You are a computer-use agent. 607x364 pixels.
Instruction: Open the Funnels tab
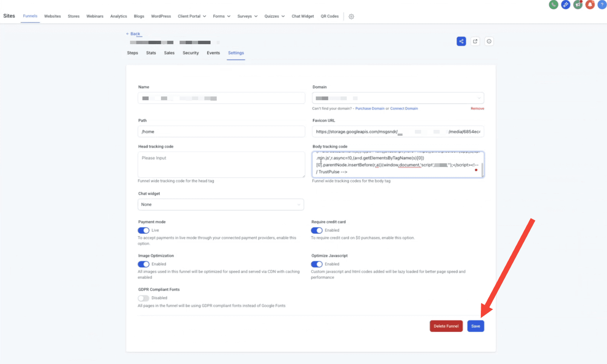30,16
